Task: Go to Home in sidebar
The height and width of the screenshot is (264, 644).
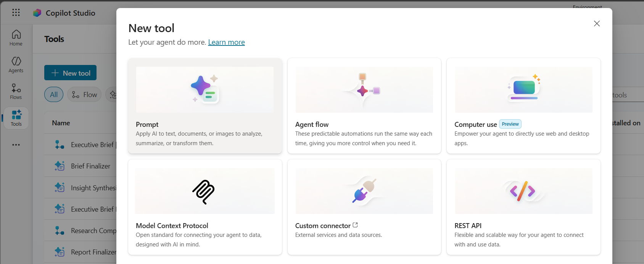Action: click(x=16, y=38)
